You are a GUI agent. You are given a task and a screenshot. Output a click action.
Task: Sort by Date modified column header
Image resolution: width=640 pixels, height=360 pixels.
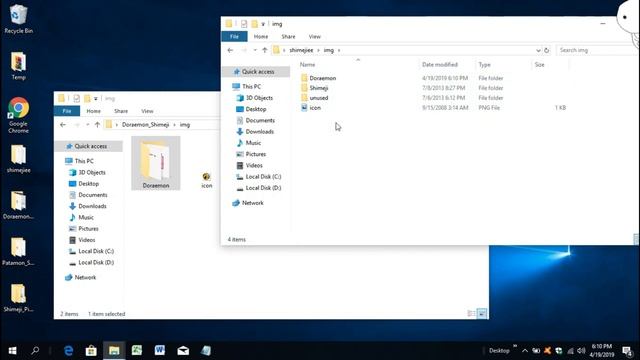[440, 64]
